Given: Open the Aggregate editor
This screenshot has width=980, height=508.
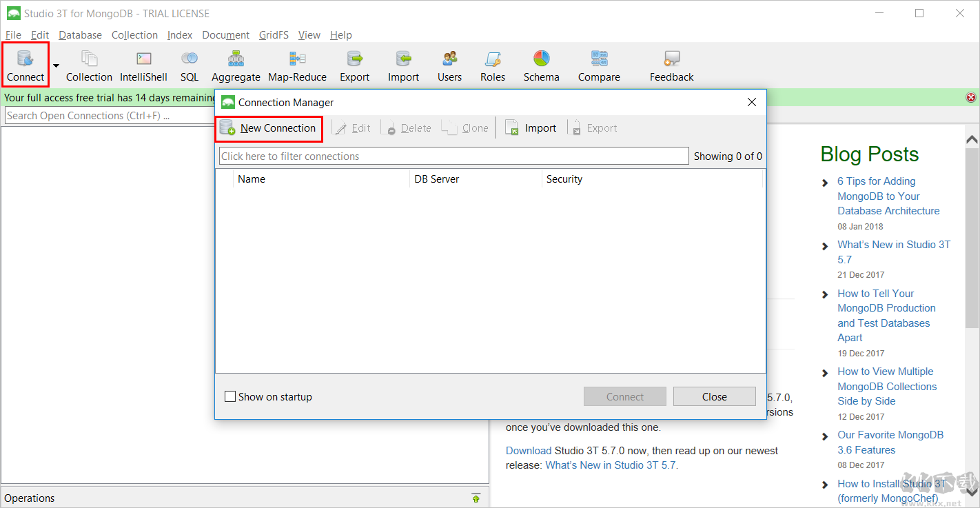Looking at the screenshot, I should [x=236, y=65].
